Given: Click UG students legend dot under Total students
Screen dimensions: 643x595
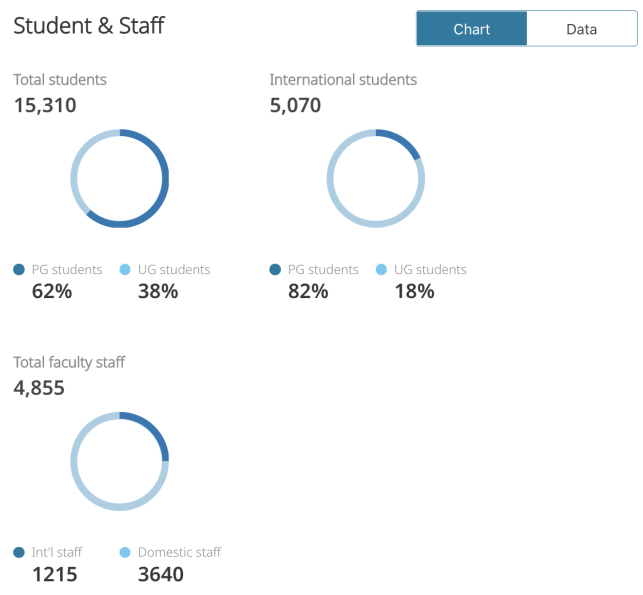Looking at the screenshot, I should (x=125, y=269).
